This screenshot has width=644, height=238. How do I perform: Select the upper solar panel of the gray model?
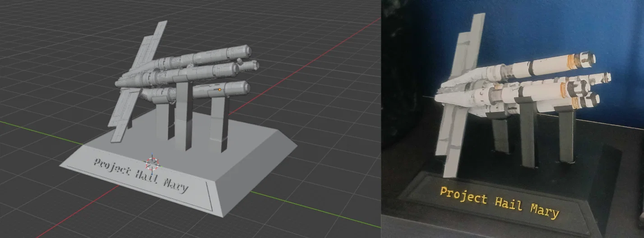pyautogui.click(x=147, y=47)
